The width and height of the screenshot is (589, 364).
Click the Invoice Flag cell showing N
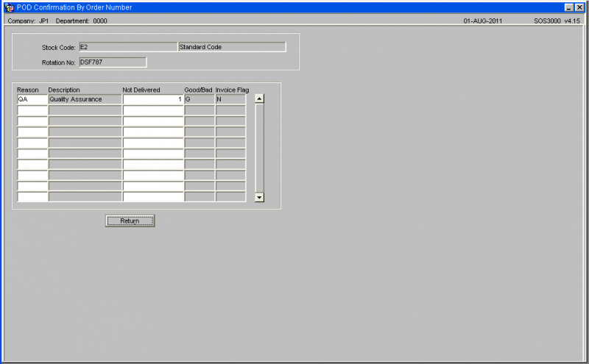(x=230, y=99)
